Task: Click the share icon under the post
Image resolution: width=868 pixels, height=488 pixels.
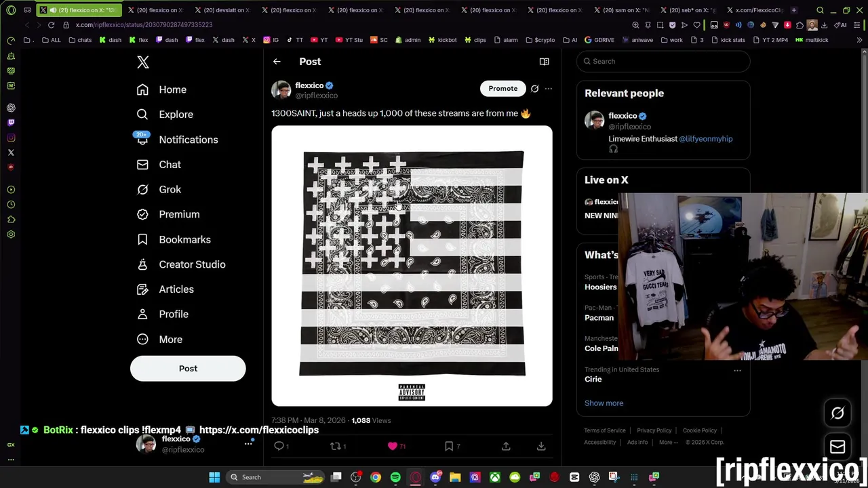Action: (506, 446)
